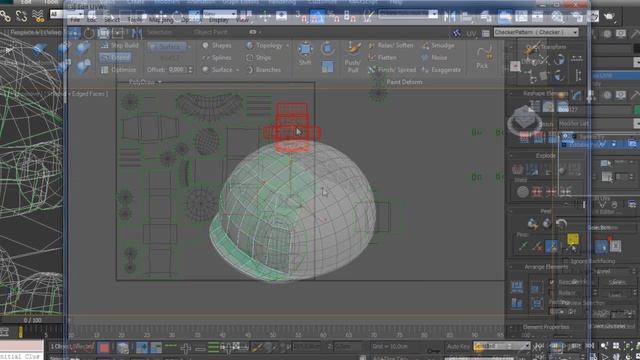Click the Step Build tool

[120, 45]
